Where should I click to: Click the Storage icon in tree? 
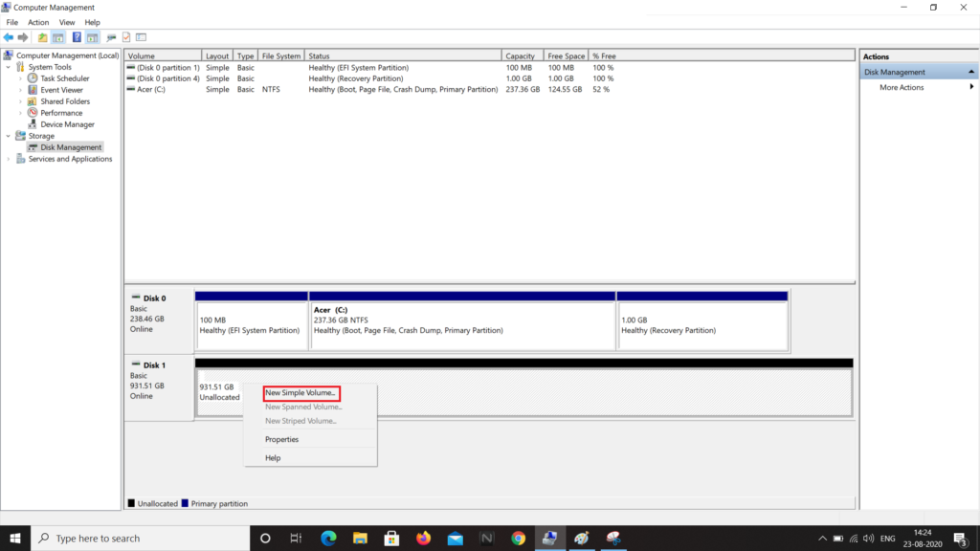pyautogui.click(x=21, y=136)
